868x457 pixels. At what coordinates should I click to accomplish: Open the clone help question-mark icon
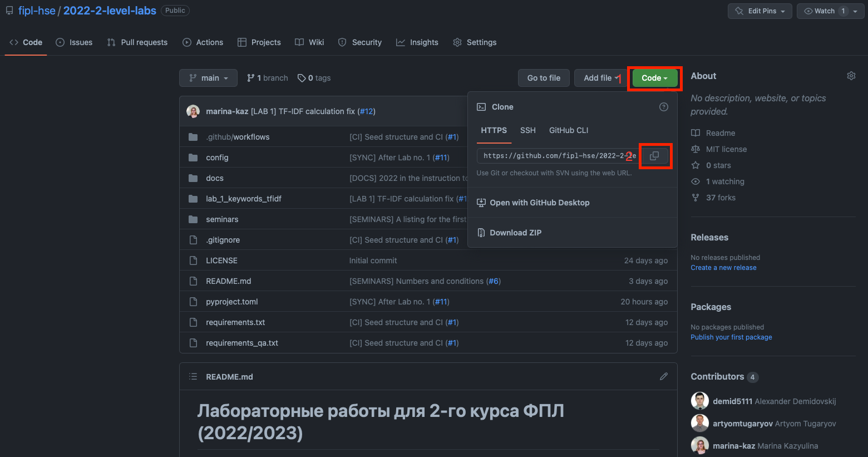[664, 107]
